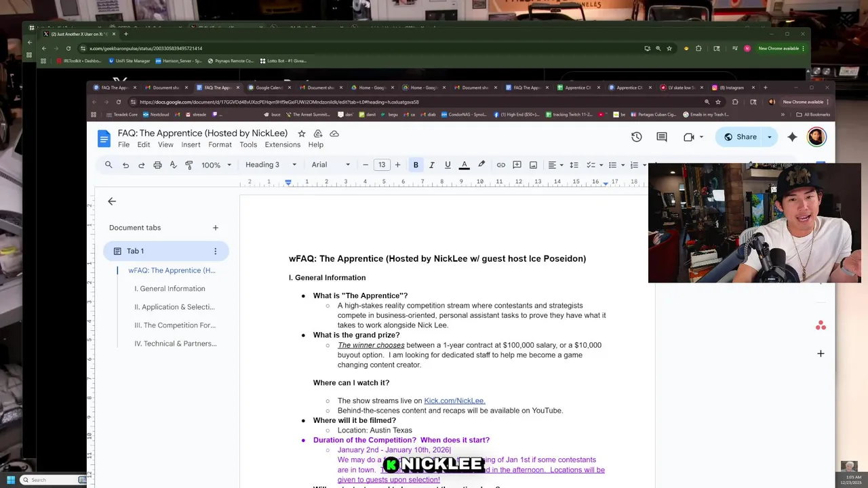Image resolution: width=868 pixels, height=488 pixels.
Task: Open the View menu
Action: click(165, 145)
